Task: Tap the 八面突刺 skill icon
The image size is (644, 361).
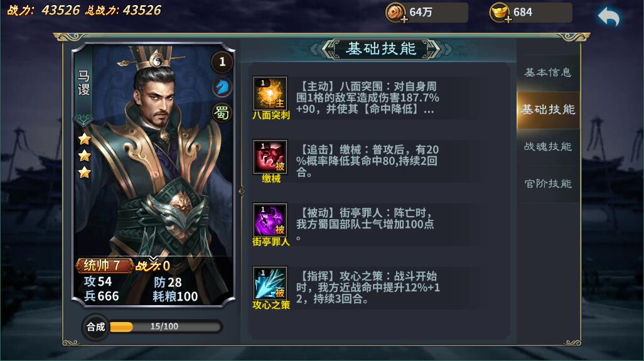Action: pos(270,94)
